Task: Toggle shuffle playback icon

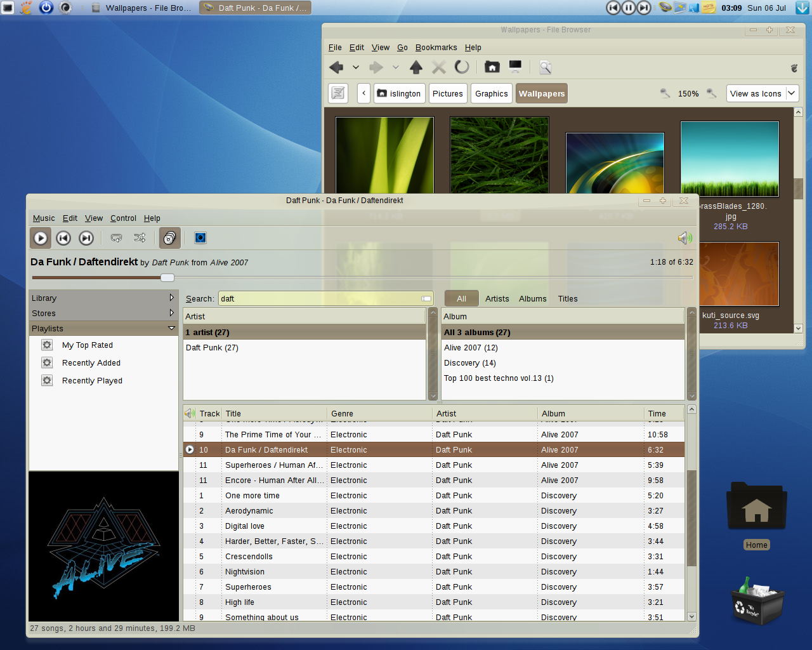Action: click(x=140, y=238)
